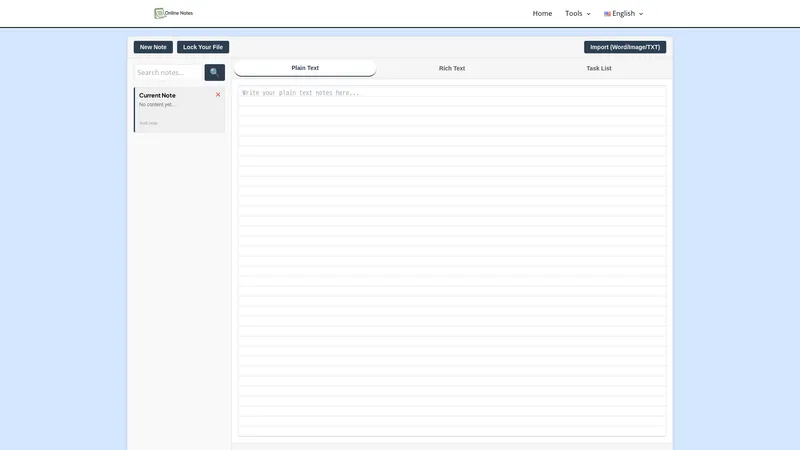Screen dimensions: 800x450
Task: Click the US flag language icon
Action: point(607,14)
